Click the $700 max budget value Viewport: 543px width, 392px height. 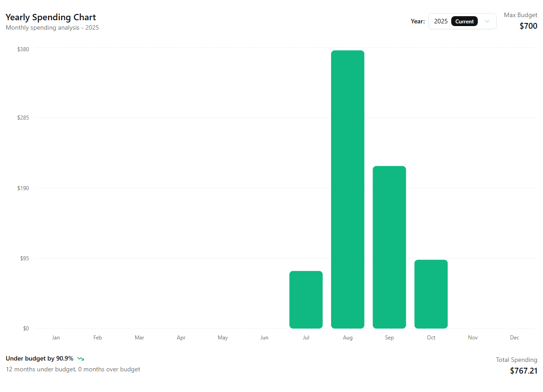(528, 26)
